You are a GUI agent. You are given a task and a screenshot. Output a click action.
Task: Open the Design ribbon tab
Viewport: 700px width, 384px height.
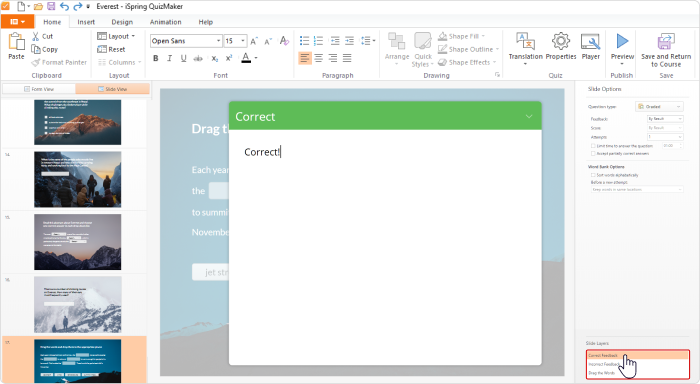pyautogui.click(x=122, y=22)
